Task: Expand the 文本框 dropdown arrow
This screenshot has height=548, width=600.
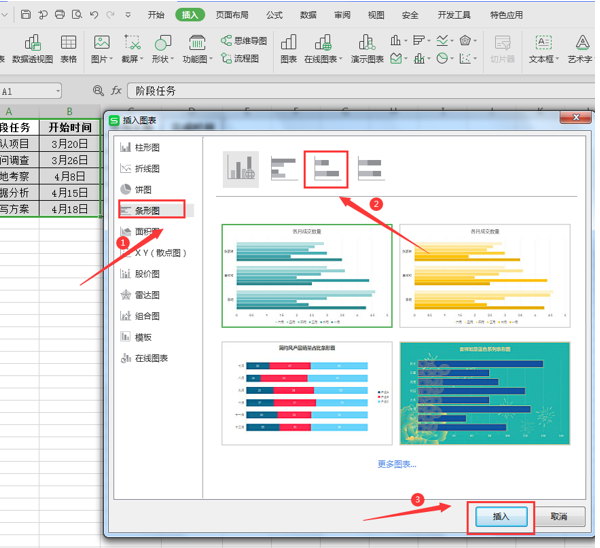Action: 557,59
